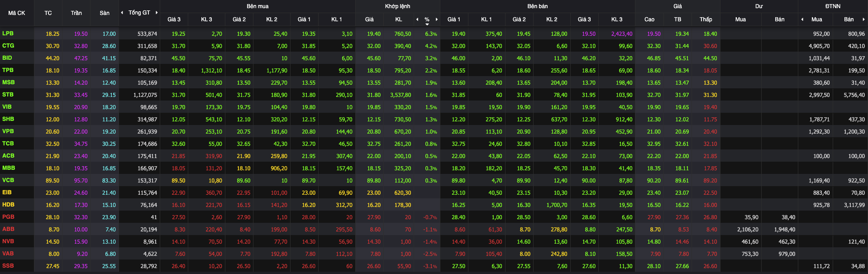Sort by the Tổng GT column header

click(x=139, y=13)
